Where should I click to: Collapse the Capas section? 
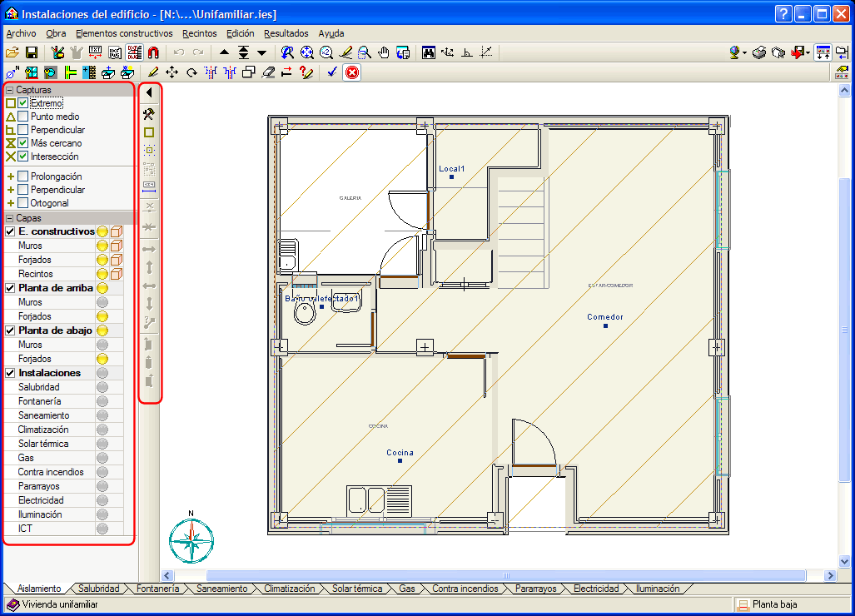click(10, 218)
